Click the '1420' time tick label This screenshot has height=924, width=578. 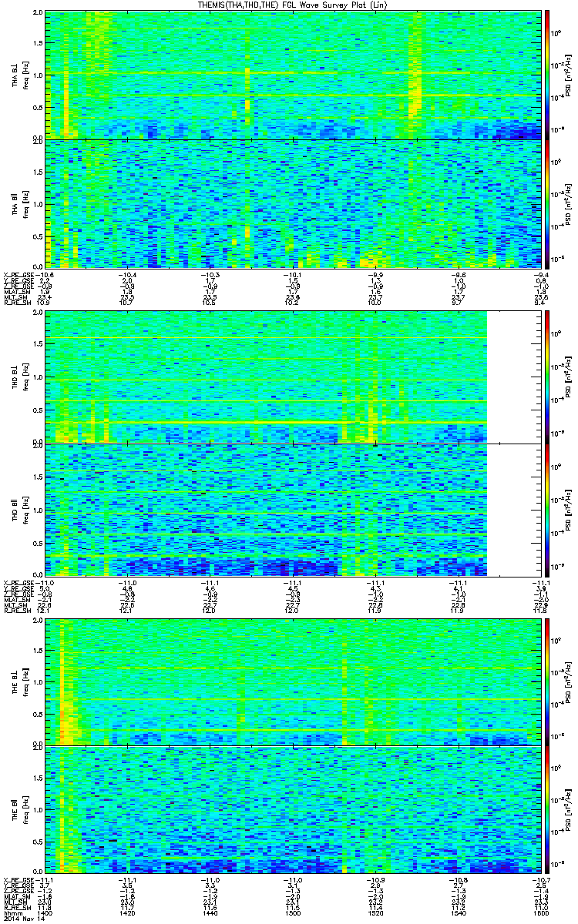point(128,912)
